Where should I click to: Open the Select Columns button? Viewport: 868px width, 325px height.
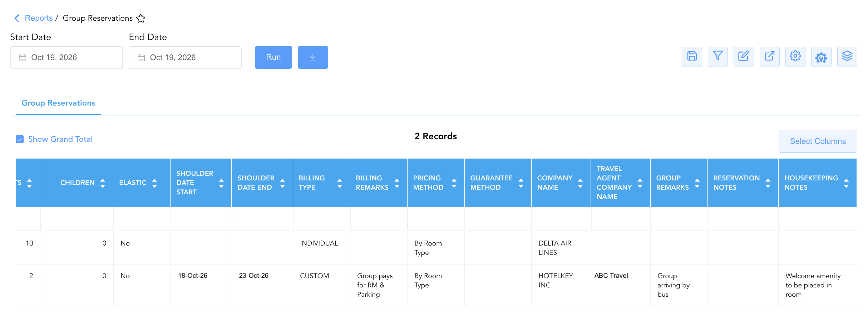point(818,141)
